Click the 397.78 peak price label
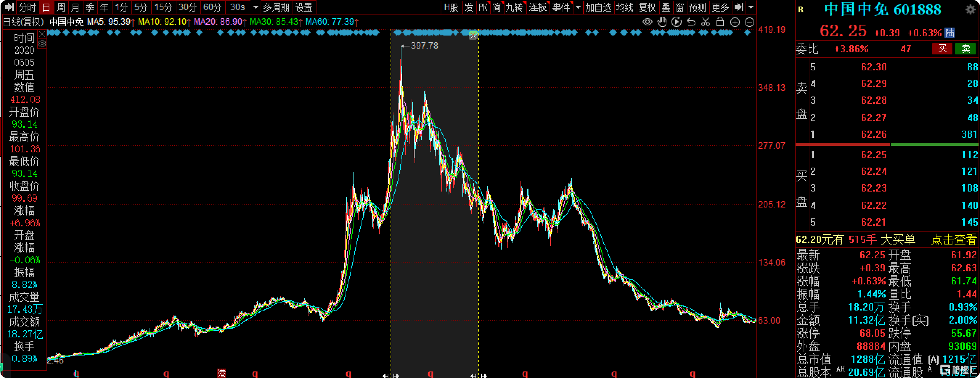This screenshot has height=378, width=980. pyautogui.click(x=424, y=46)
